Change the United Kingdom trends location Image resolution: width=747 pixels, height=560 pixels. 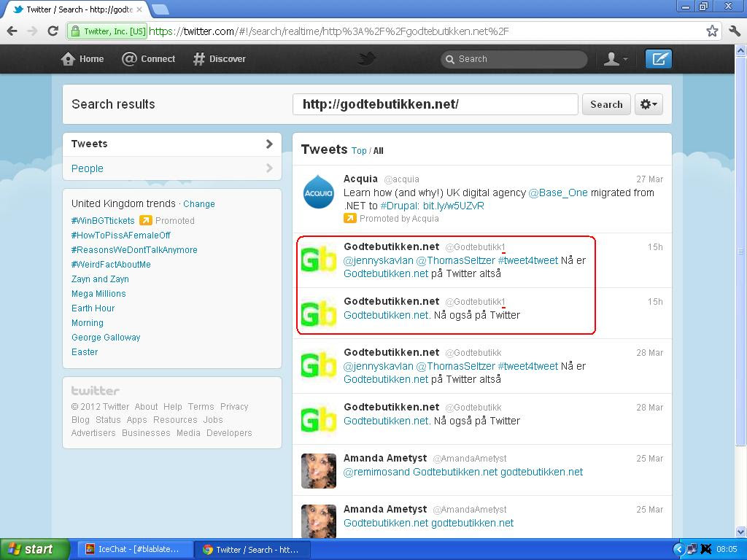click(x=199, y=204)
